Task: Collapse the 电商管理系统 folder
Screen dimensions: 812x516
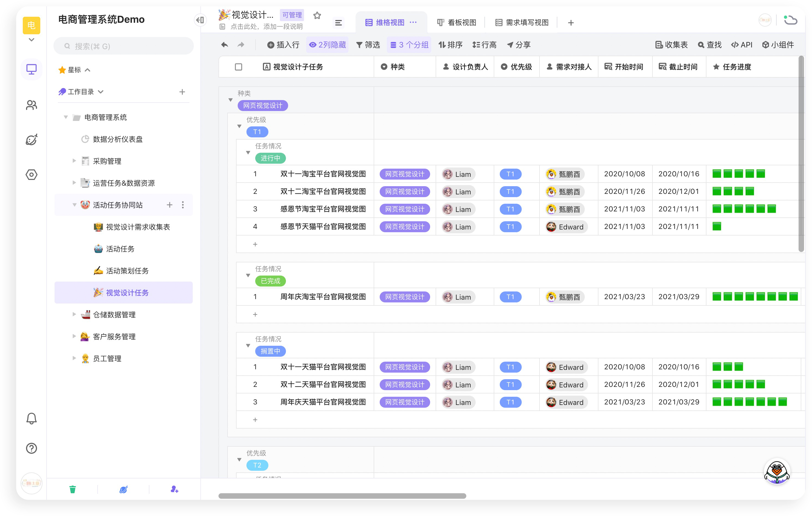Action: [66, 117]
